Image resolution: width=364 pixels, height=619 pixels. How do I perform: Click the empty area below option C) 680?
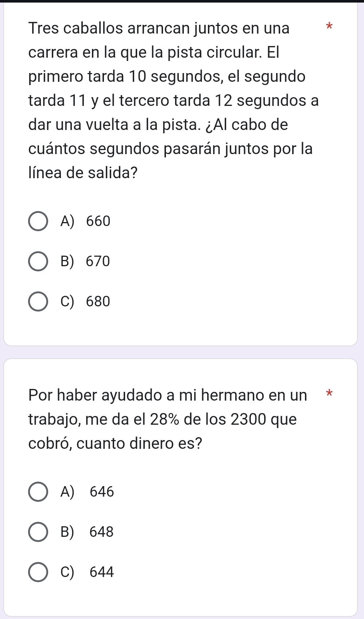(181, 329)
